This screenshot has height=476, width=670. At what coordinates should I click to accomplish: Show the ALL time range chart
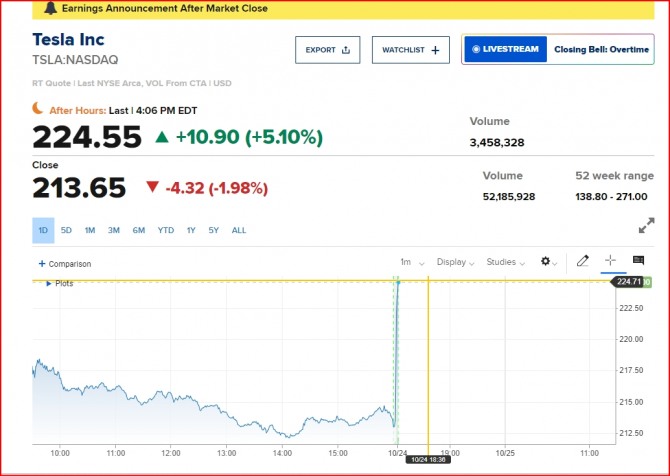click(x=239, y=230)
